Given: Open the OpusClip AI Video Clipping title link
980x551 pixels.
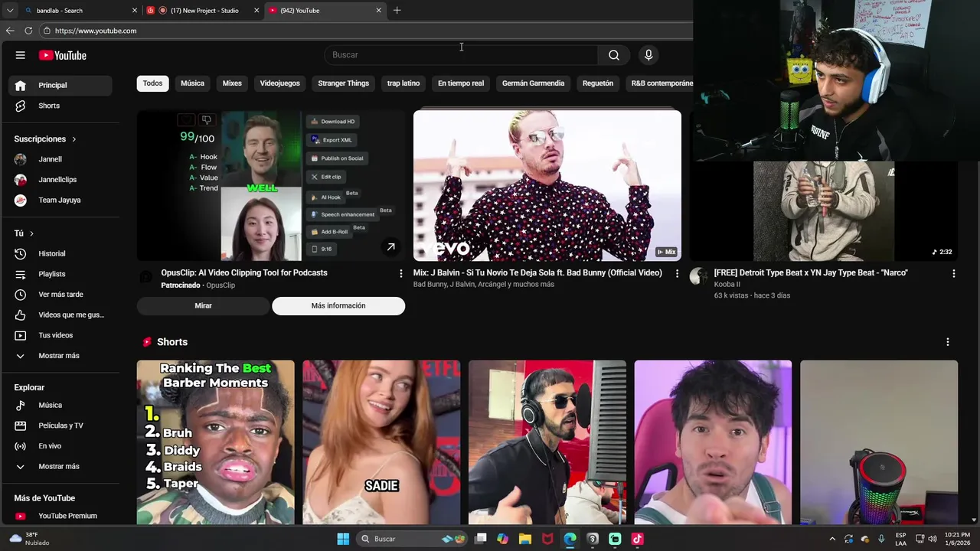Looking at the screenshot, I should (244, 272).
